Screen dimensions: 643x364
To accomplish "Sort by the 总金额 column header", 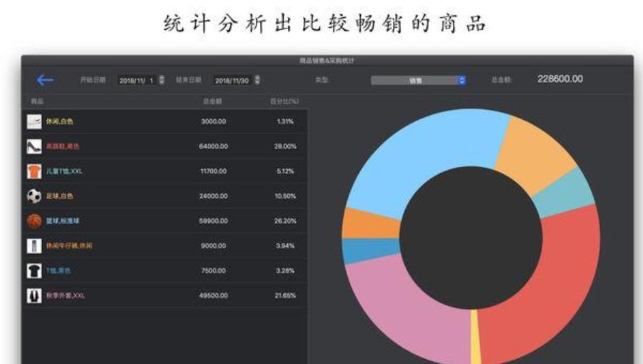I will point(212,101).
